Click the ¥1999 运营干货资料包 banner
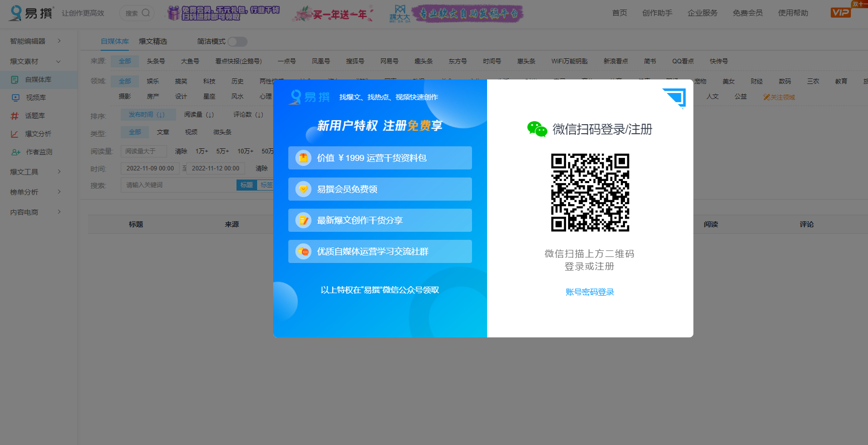 point(380,158)
